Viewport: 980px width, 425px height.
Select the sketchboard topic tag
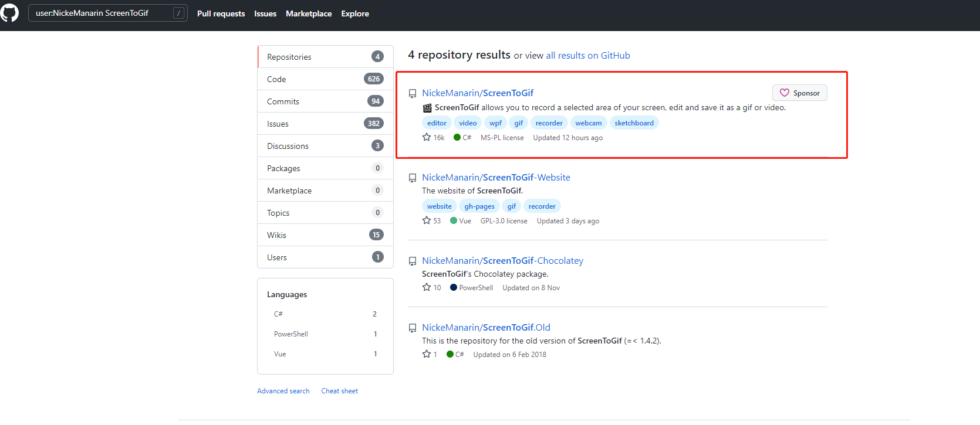[634, 123]
